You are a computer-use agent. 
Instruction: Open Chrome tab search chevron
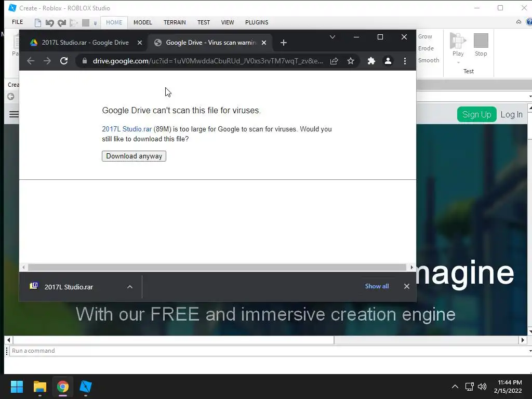coord(332,37)
